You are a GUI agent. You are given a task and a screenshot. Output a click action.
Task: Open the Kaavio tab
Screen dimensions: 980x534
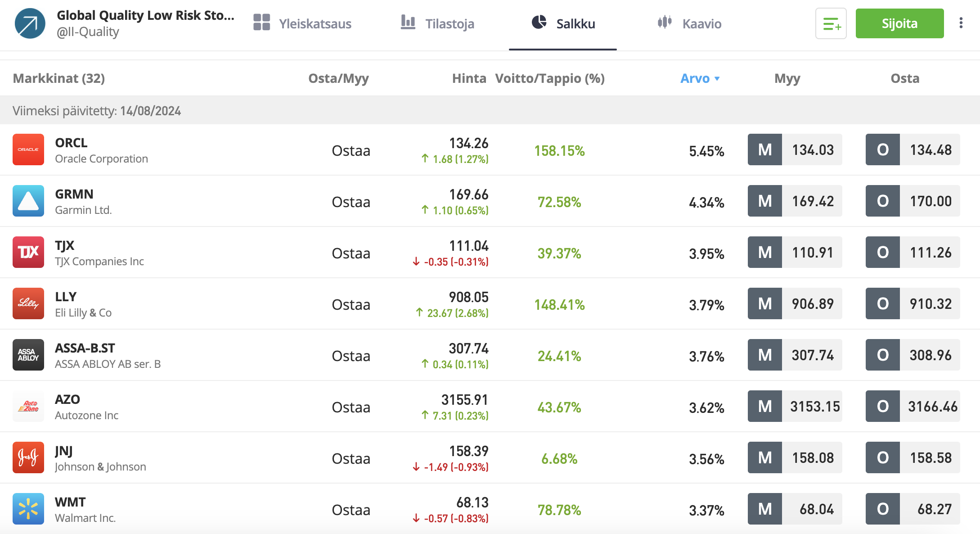coord(689,23)
